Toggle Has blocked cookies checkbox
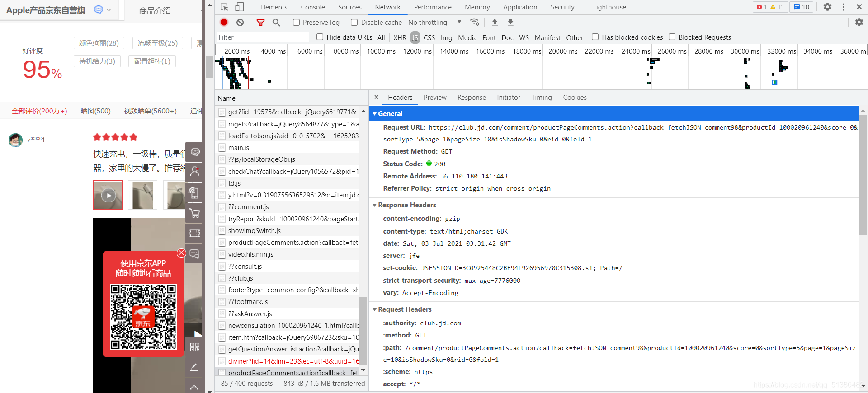The height and width of the screenshot is (393, 868). click(x=595, y=37)
